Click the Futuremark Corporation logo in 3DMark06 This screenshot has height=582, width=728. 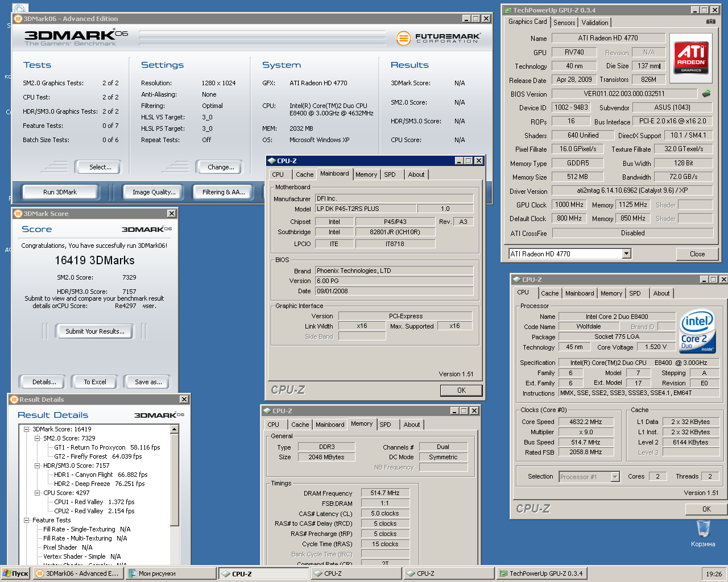(x=439, y=38)
